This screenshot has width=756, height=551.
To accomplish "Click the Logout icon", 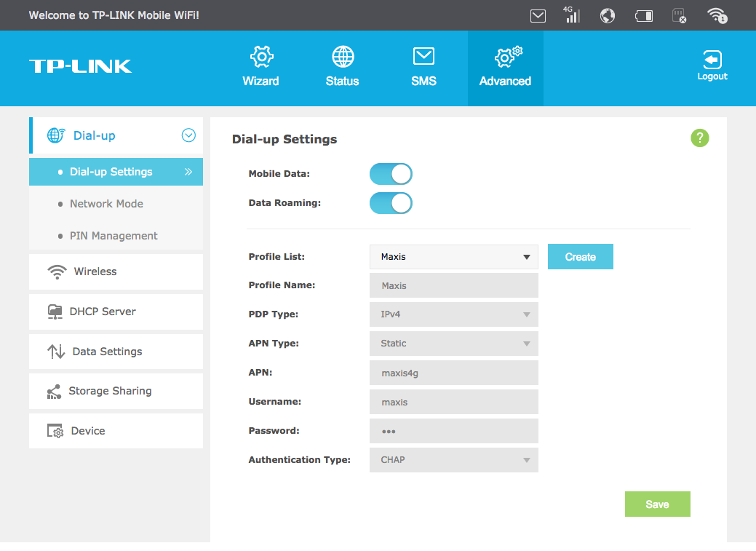I will point(712,66).
